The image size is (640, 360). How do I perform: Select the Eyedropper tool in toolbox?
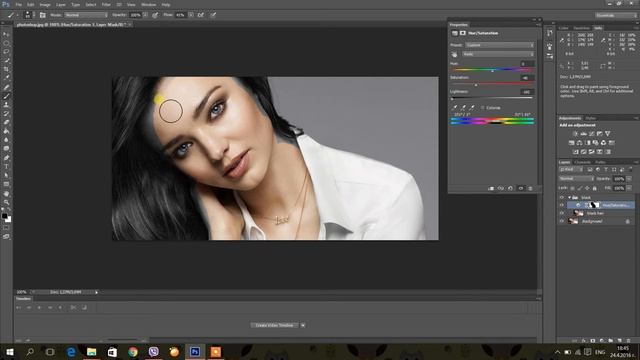pyautogui.click(x=6, y=78)
